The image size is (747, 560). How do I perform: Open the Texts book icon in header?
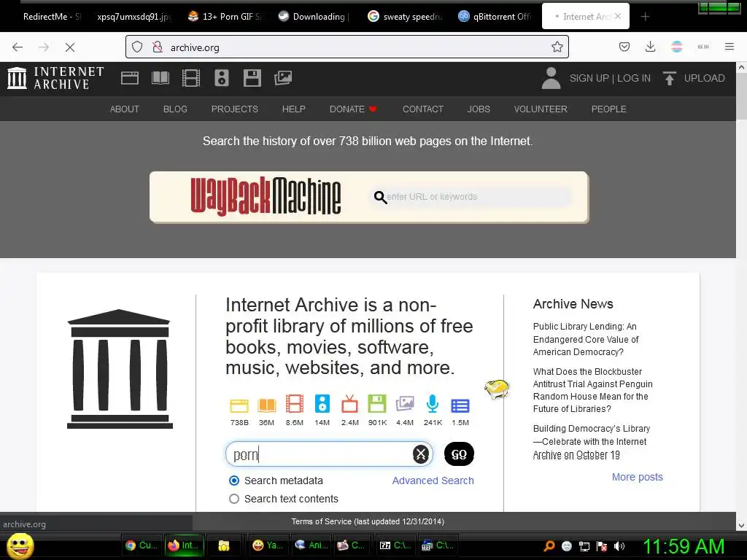[160, 78]
